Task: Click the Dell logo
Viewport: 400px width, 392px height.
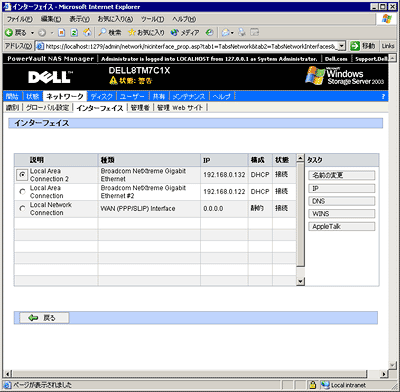Action: pyautogui.click(x=51, y=77)
